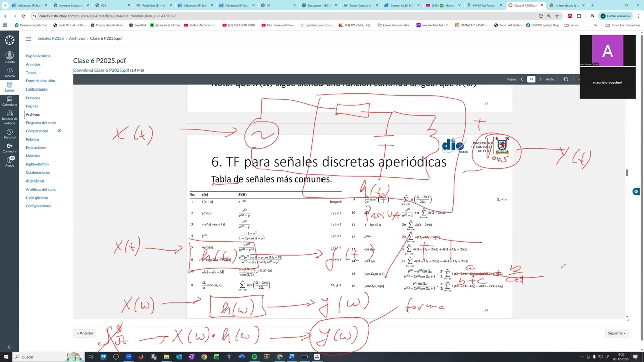Open Cursos in global navigation
Image resolution: width=644 pixels, height=362 pixels.
pyautogui.click(x=9, y=86)
